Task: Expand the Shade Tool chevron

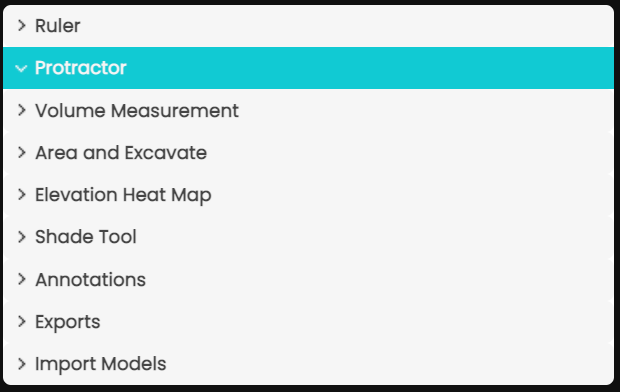Action: pyautogui.click(x=22, y=237)
